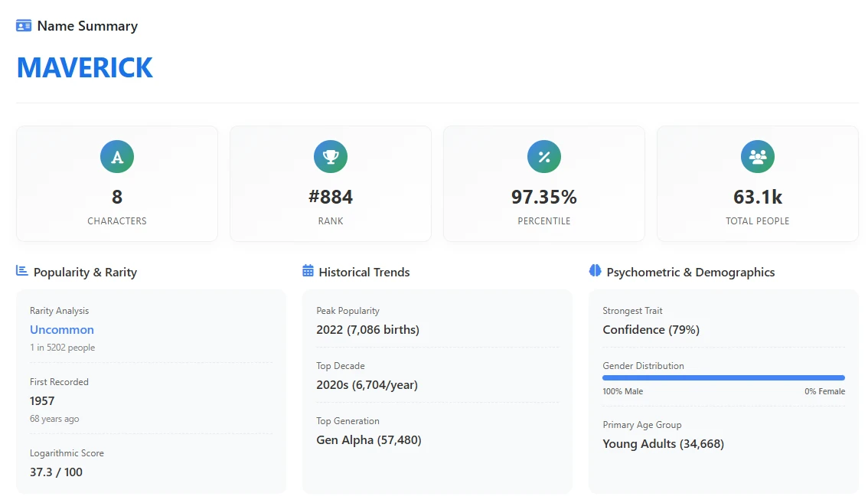This screenshot has height=503, width=868.
Task: Click the Gender Distribution blue bar
Action: click(723, 377)
